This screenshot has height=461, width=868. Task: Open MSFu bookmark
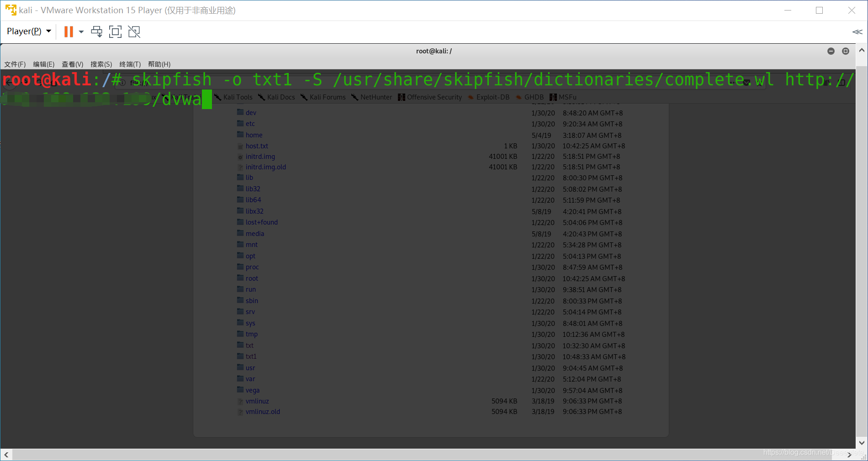[x=563, y=97]
